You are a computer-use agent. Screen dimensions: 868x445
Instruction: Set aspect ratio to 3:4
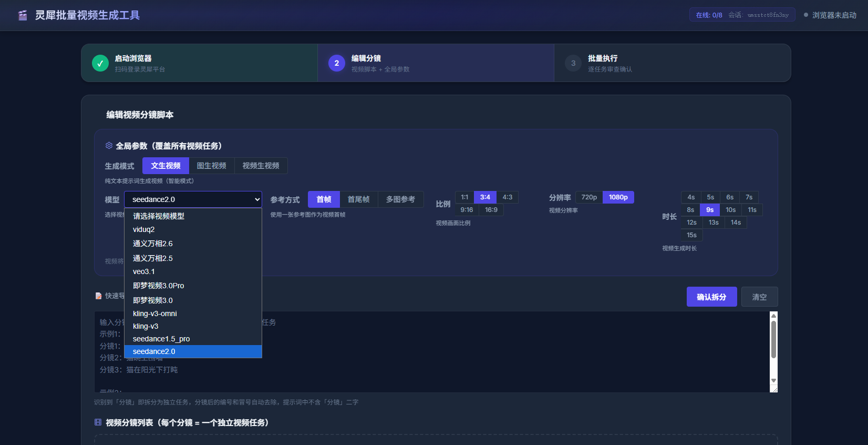485,197
